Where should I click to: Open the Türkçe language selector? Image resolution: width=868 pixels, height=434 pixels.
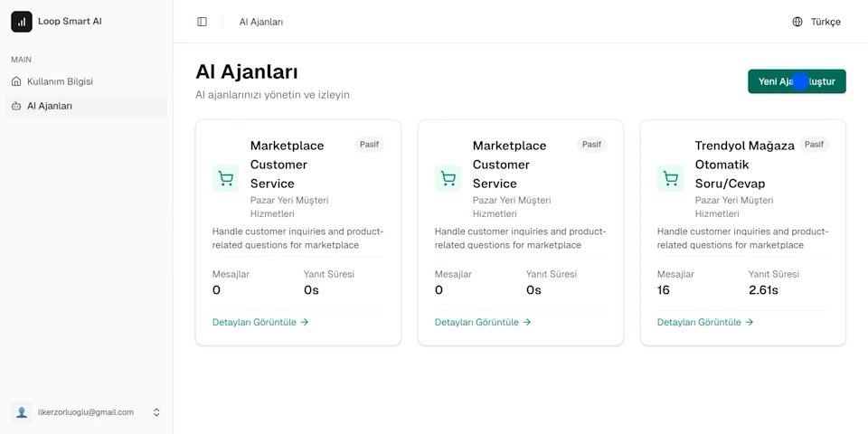point(816,22)
